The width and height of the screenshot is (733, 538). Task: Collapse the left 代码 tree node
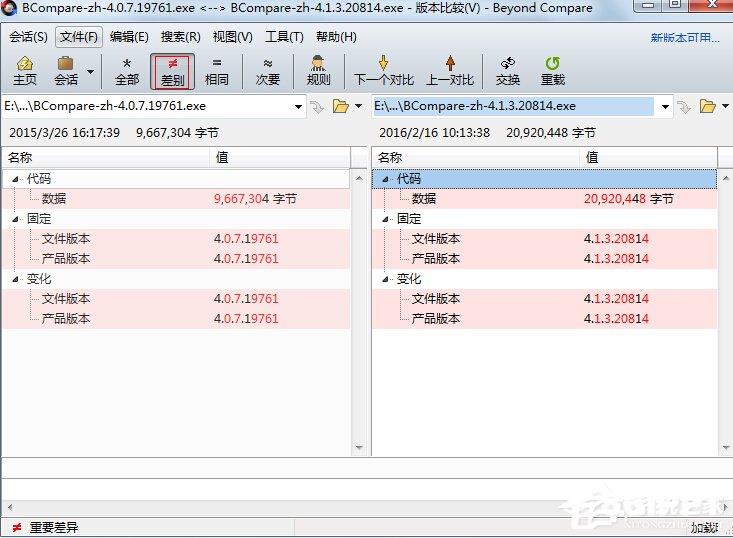click(15, 179)
